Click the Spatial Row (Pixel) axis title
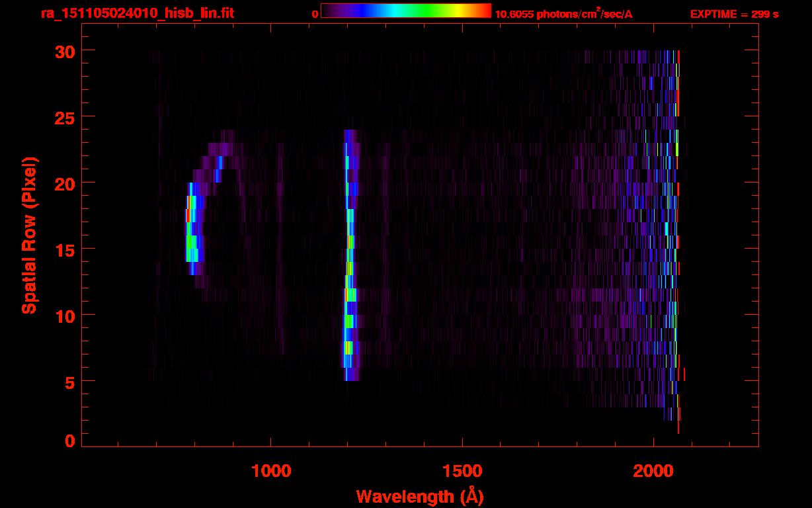The image size is (812, 508). point(29,235)
